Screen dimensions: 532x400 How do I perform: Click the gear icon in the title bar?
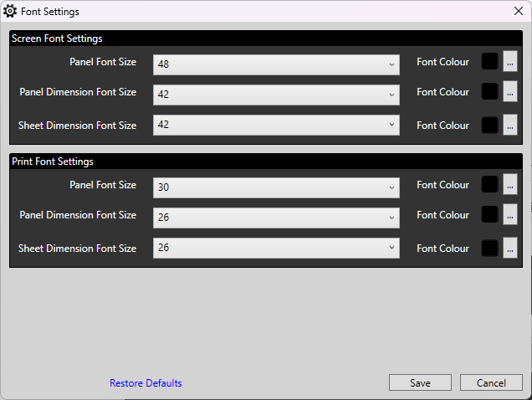[x=10, y=11]
